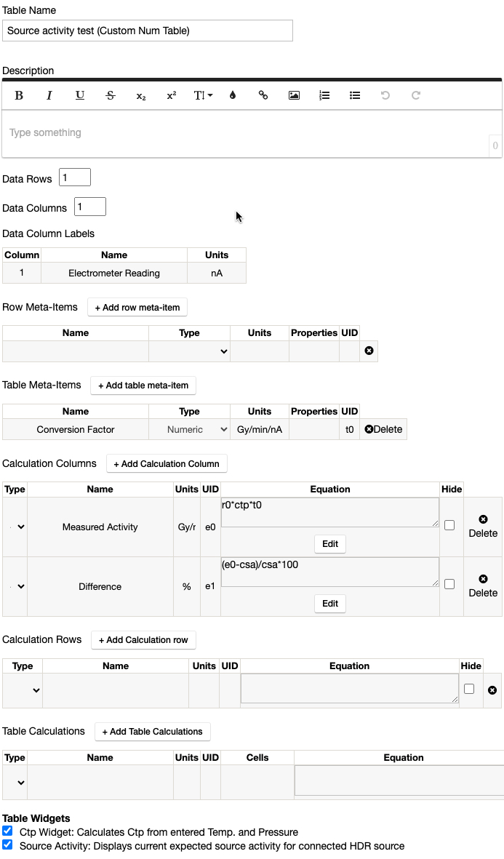Click Add Calculation Column button
The height and width of the screenshot is (859, 504).
coord(167,464)
